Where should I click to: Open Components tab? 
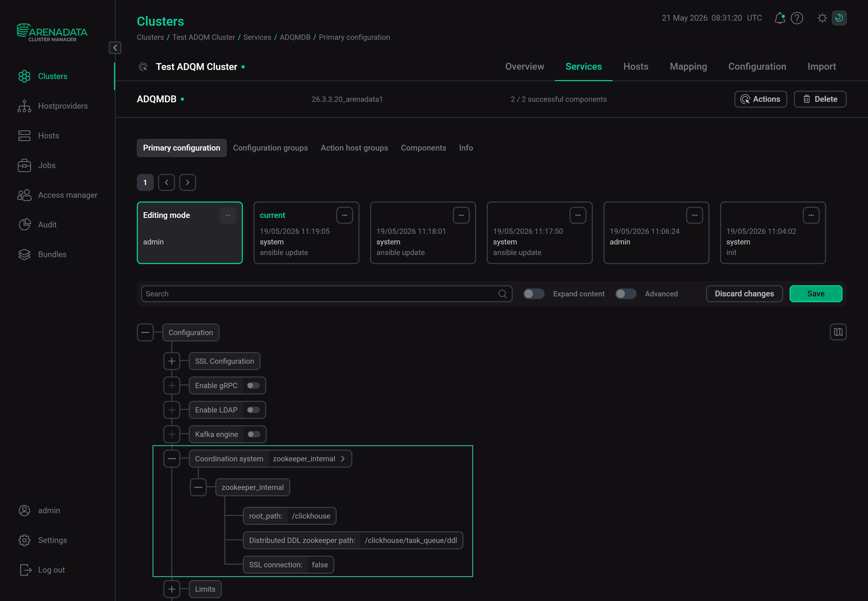point(423,148)
